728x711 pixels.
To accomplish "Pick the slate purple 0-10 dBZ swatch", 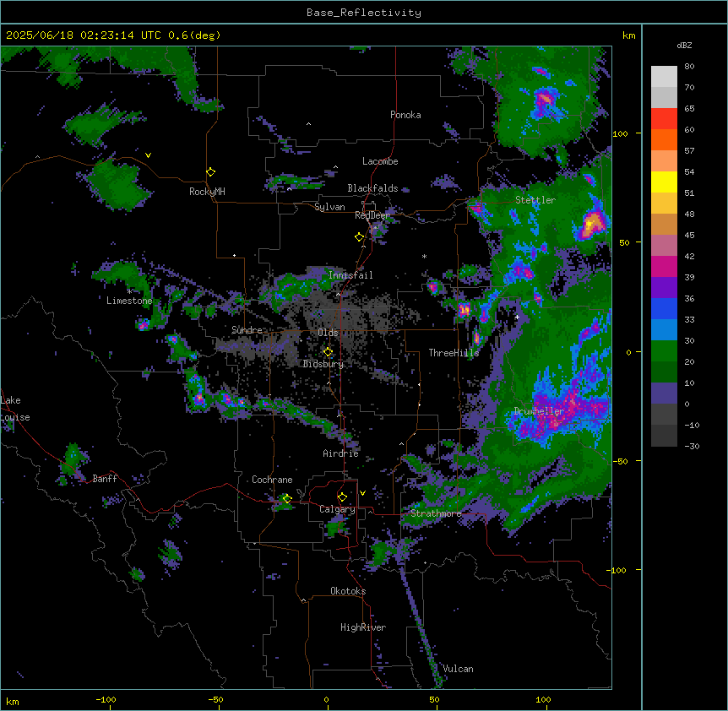I will click(664, 393).
